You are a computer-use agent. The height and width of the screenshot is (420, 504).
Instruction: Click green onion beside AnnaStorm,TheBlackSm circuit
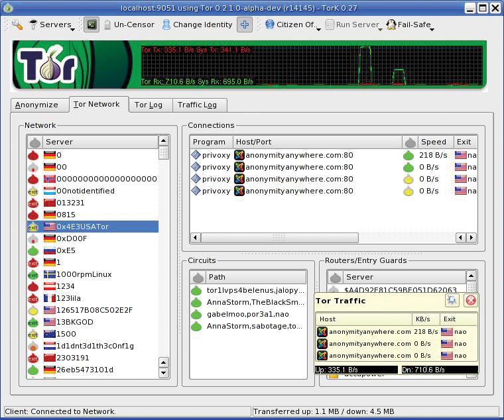coord(196,303)
